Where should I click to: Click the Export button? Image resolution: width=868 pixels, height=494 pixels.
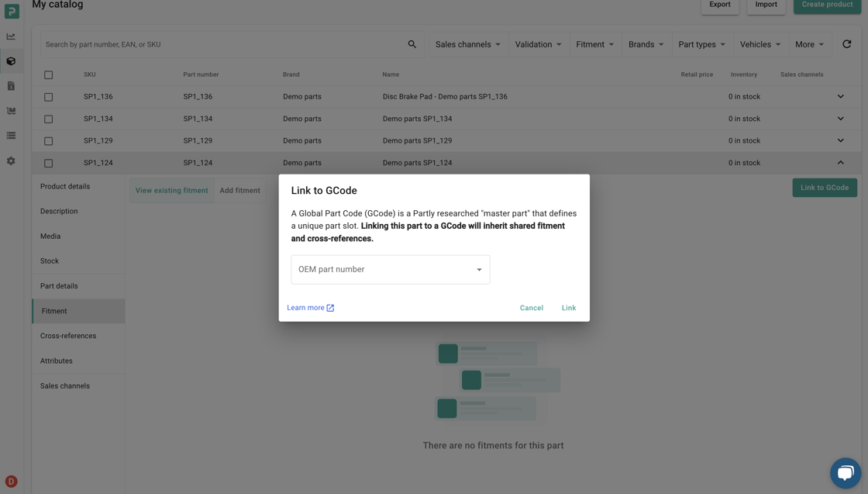pyautogui.click(x=720, y=5)
